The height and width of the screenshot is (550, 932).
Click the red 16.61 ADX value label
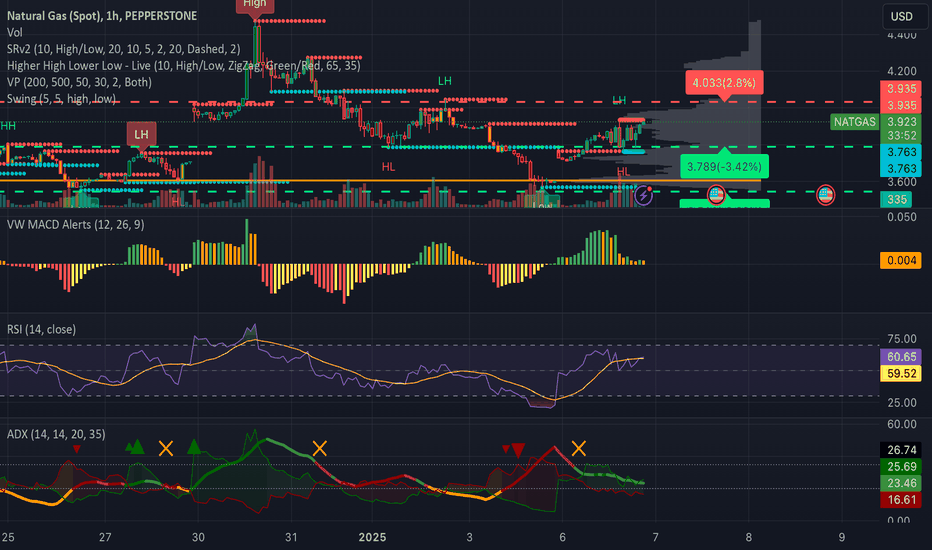click(901, 500)
